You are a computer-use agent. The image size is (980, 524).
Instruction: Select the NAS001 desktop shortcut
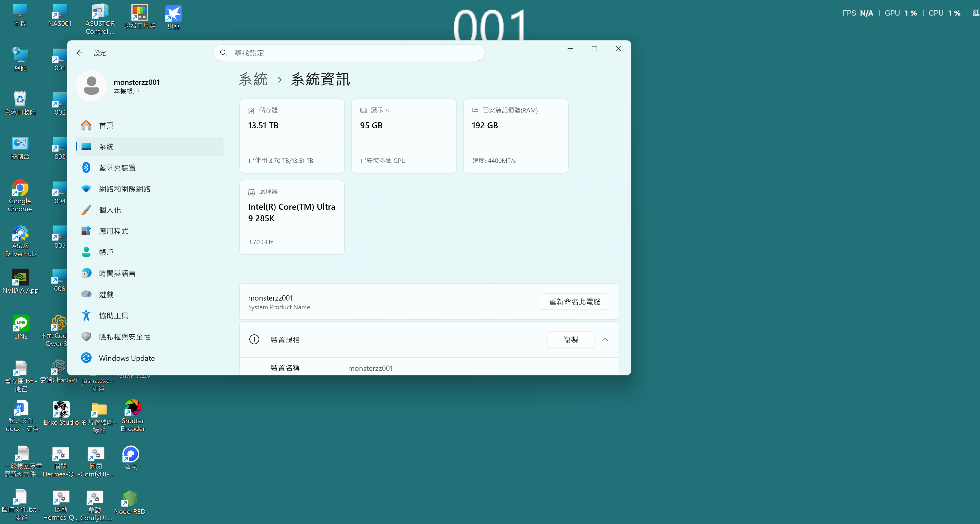pyautogui.click(x=60, y=16)
